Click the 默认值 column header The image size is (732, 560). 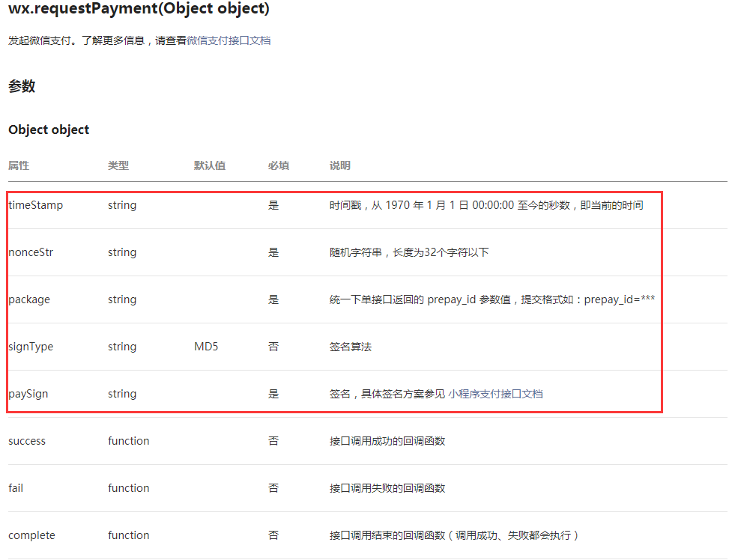tap(210, 165)
